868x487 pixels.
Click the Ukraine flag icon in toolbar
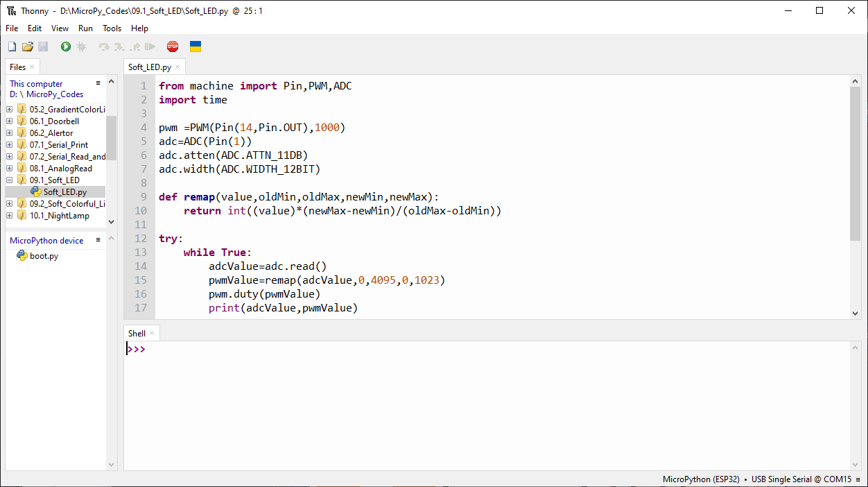(x=196, y=46)
